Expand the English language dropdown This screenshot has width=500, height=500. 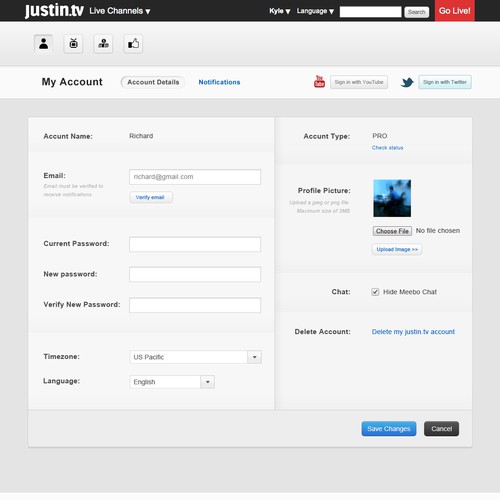click(x=172, y=382)
